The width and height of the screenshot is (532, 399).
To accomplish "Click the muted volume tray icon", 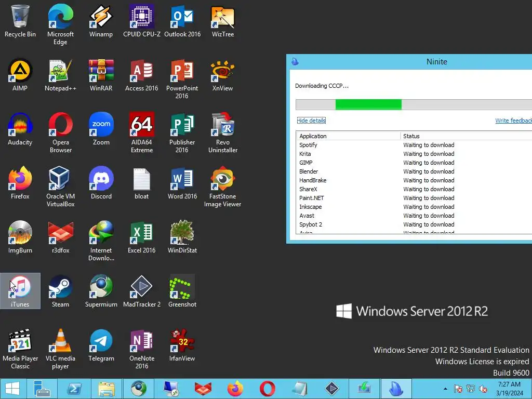I will click(x=483, y=389).
